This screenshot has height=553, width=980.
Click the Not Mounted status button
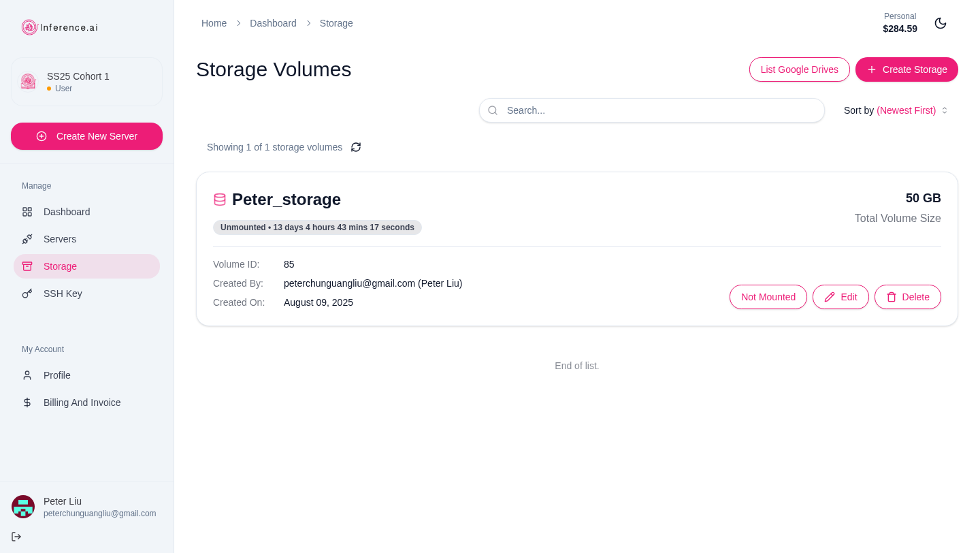[x=768, y=297]
